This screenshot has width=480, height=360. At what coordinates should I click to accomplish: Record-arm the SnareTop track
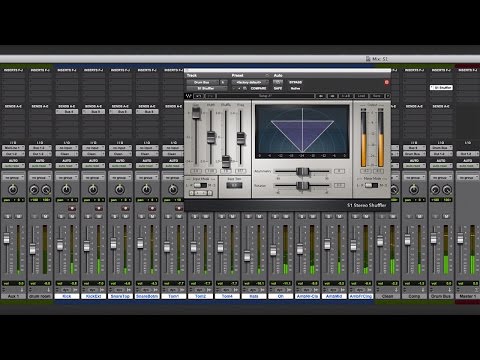pyautogui.click(x=125, y=208)
